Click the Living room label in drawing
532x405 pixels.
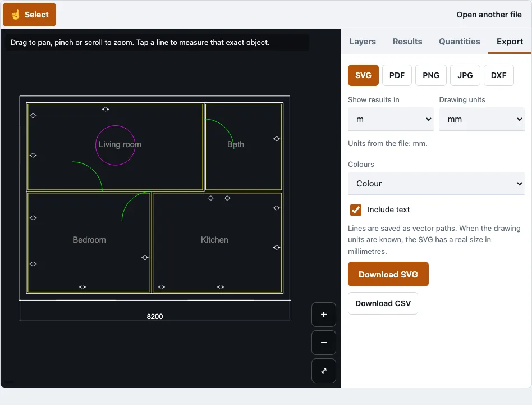click(x=120, y=144)
